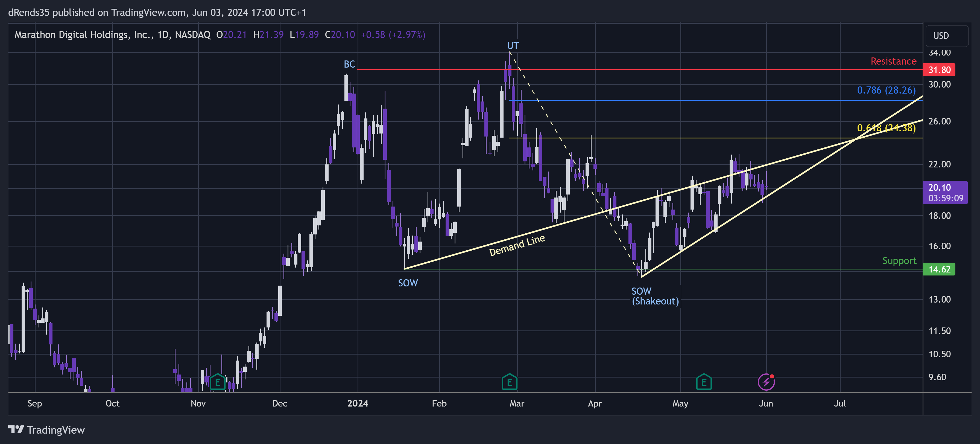Screen dimensions: 980x444
Task: Click the dRends35 published header text
Action: (x=157, y=13)
